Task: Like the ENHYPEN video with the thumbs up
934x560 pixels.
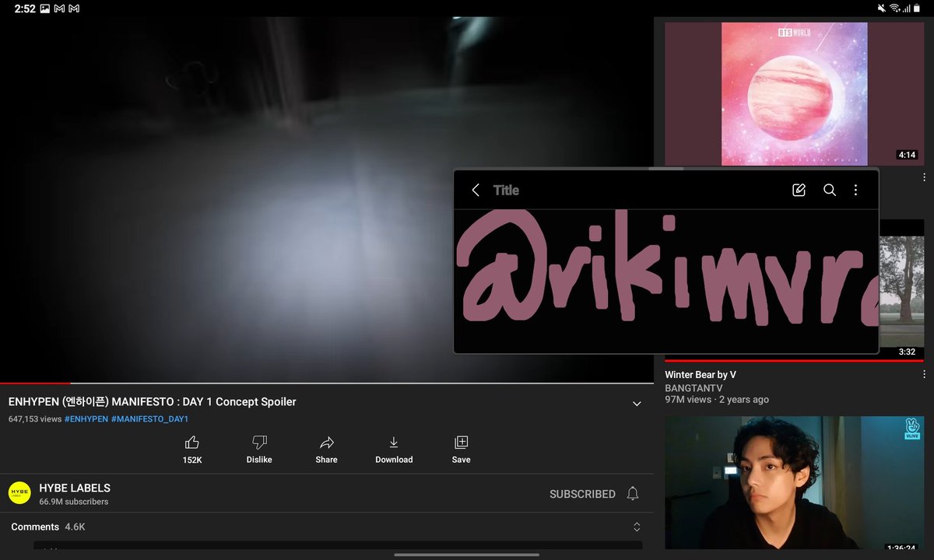Action: coord(192,443)
